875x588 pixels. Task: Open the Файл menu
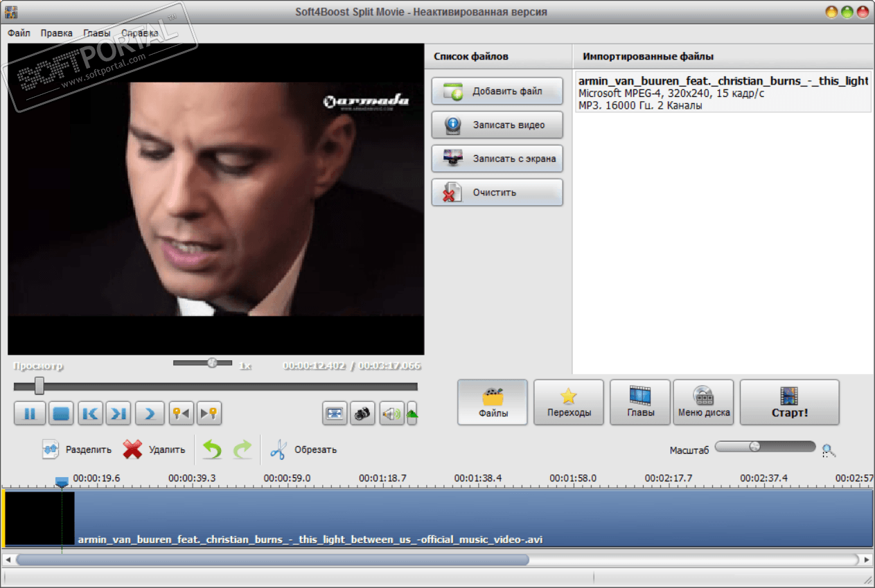point(19,33)
